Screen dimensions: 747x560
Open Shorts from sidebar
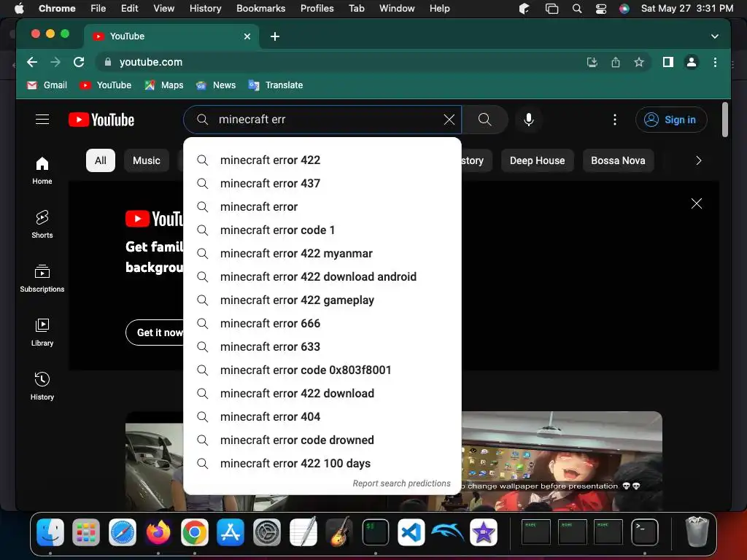point(42,225)
